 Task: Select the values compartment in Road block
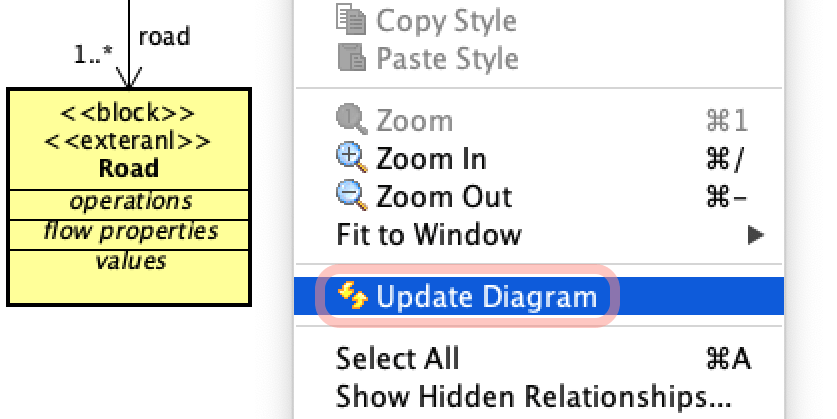coord(129,276)
